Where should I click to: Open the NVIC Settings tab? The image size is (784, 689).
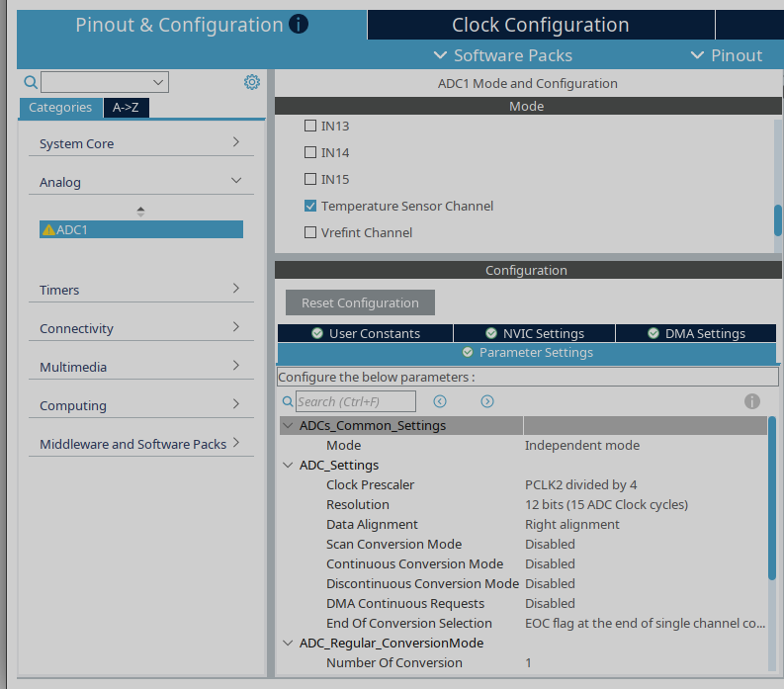(534, 333)
